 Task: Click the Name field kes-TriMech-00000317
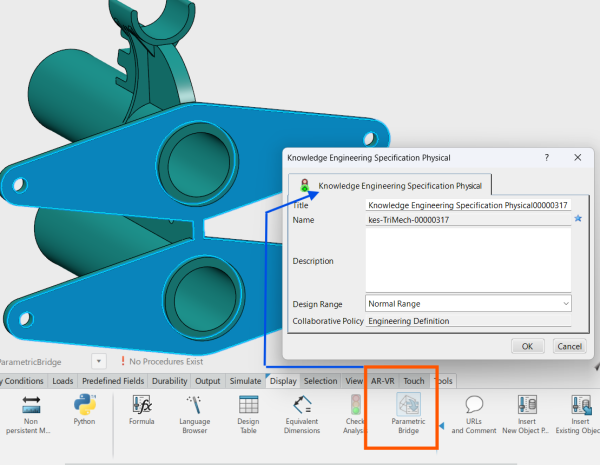click(468, 220)
